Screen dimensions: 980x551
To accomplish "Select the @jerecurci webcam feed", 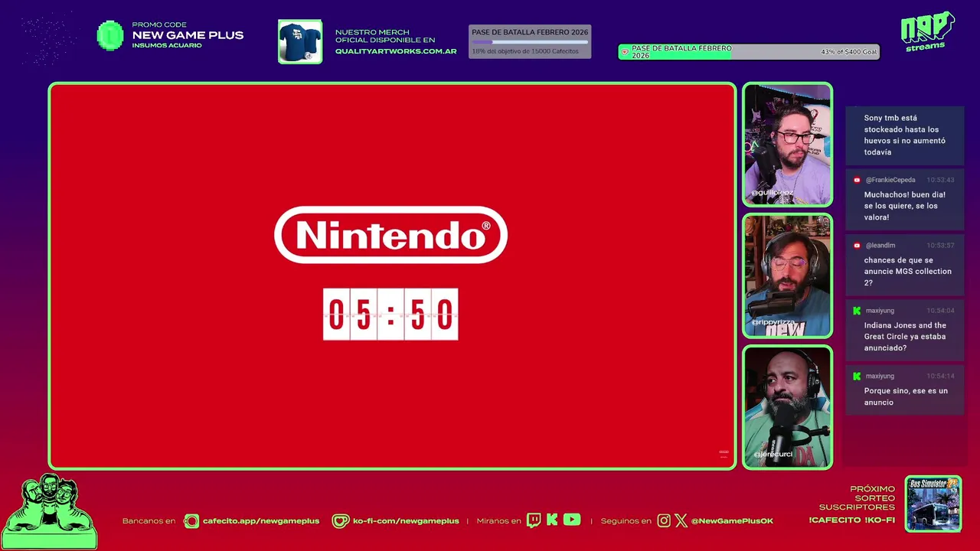I will pyautogui.click(x=787, y=407).
